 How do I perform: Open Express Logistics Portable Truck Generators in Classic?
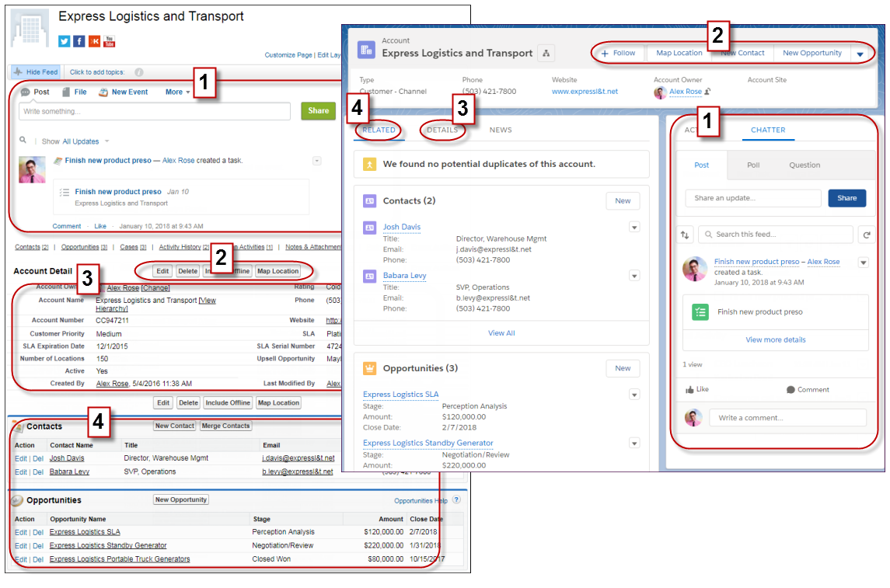[120, 559]
